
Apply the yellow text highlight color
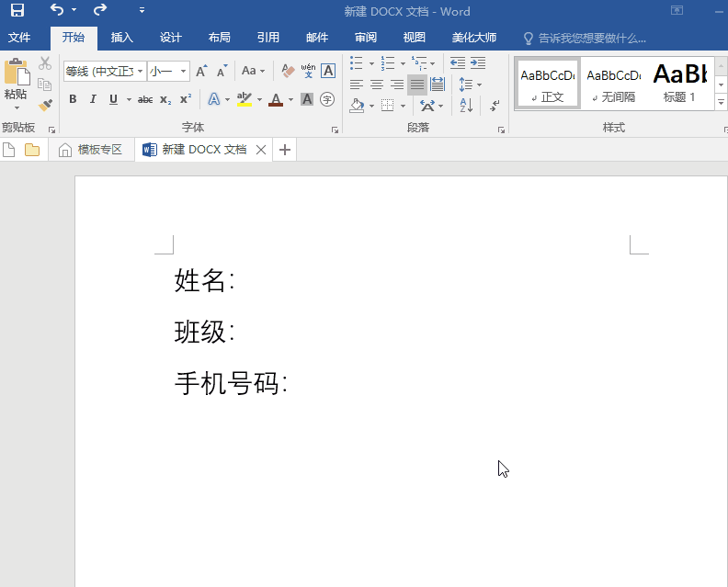244,99
